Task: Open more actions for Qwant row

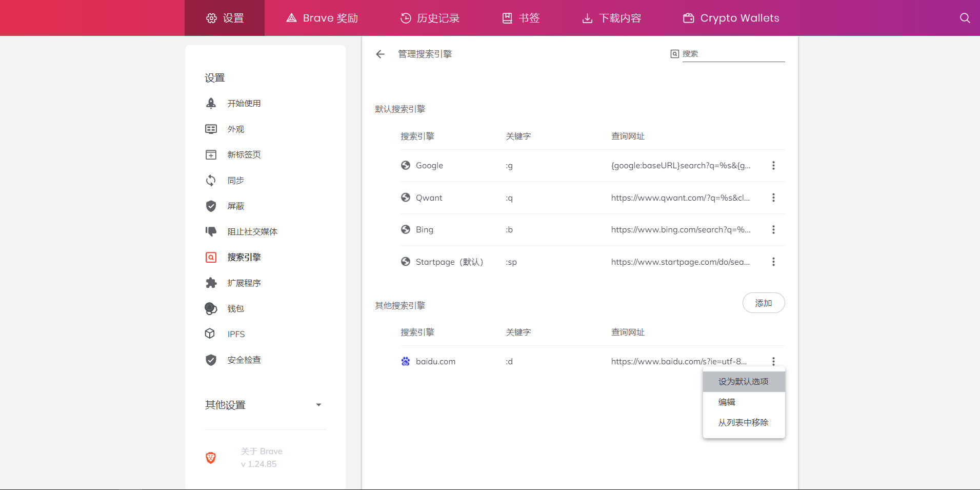Action: (x=773, y=198)
